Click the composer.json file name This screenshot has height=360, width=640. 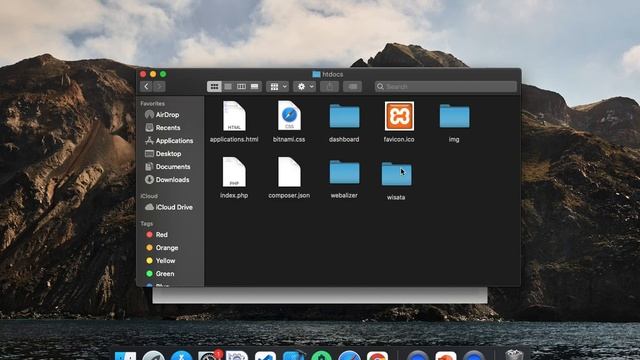pos(289,196)
